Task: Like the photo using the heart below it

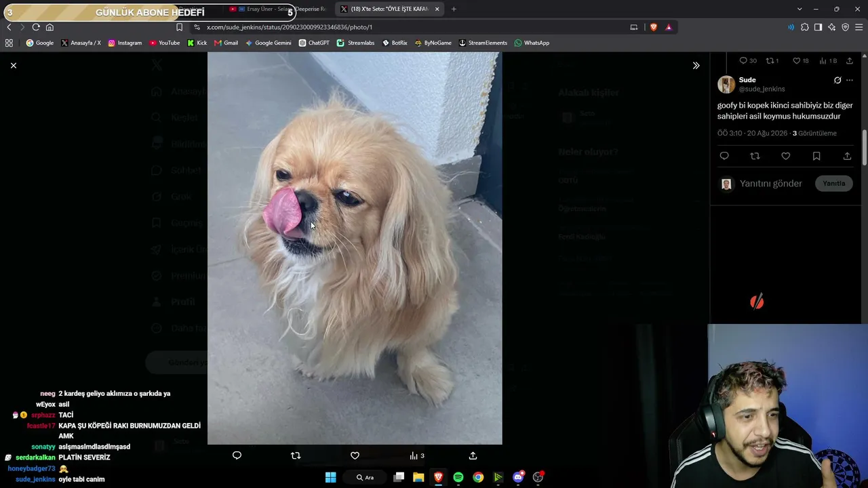Action: click(355, 455)
